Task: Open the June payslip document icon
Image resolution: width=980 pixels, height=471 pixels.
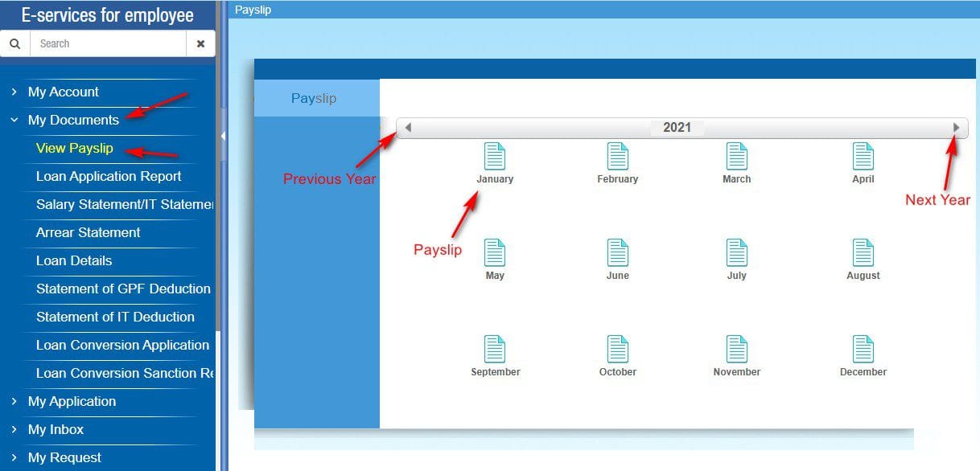Action: coord(618,252)
